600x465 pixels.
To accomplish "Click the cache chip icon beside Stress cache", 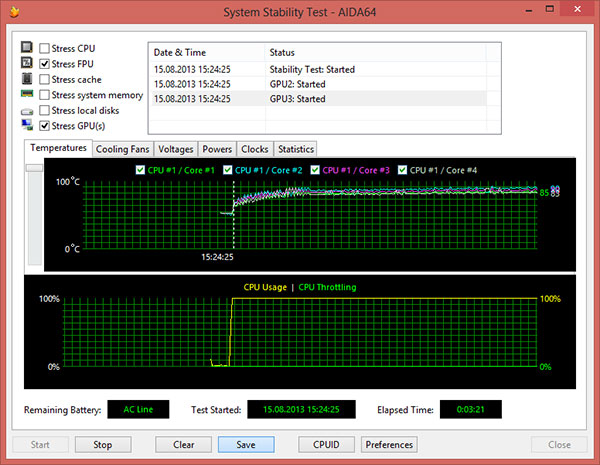I will pos(27,78).
